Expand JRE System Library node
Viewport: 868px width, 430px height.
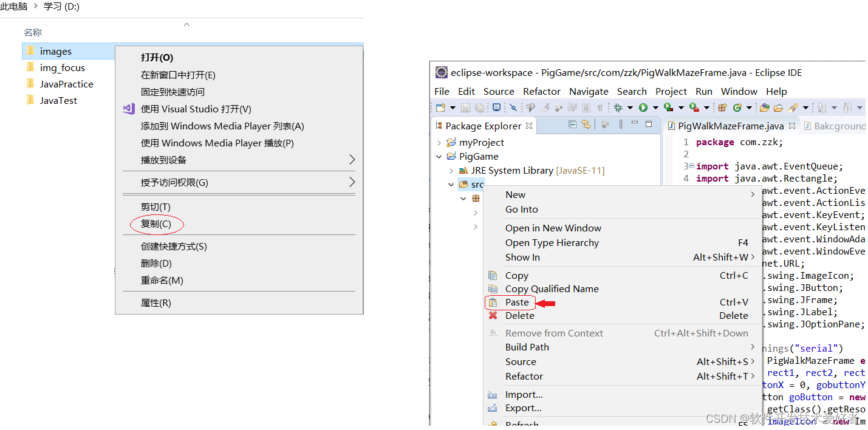(x=451, y=171)
